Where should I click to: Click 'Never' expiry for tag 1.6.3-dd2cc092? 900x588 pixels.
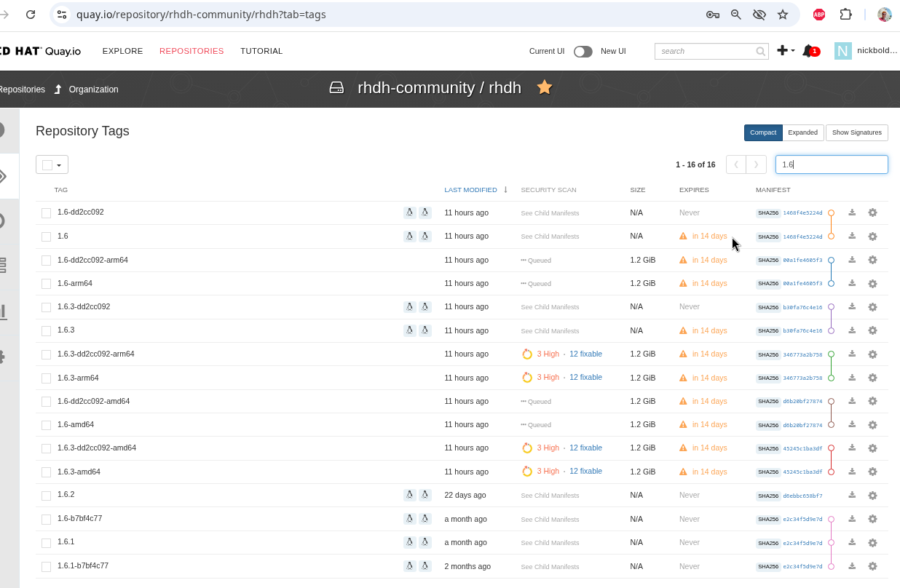(689, 306)
